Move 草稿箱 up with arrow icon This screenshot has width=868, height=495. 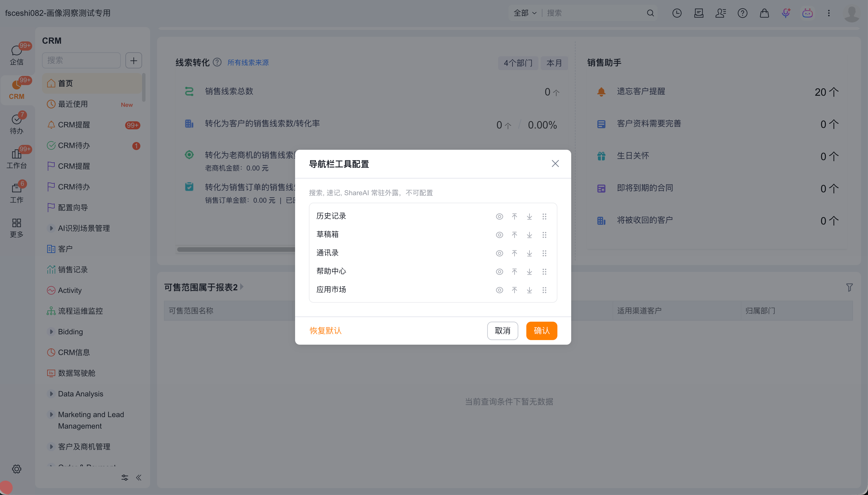pos(514,235)
